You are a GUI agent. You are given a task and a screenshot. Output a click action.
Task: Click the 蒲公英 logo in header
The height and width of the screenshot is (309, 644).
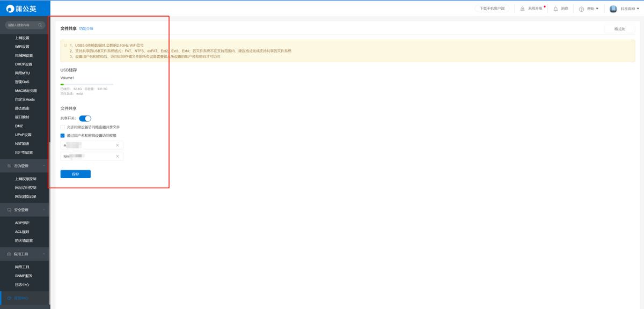click(21, 9)
